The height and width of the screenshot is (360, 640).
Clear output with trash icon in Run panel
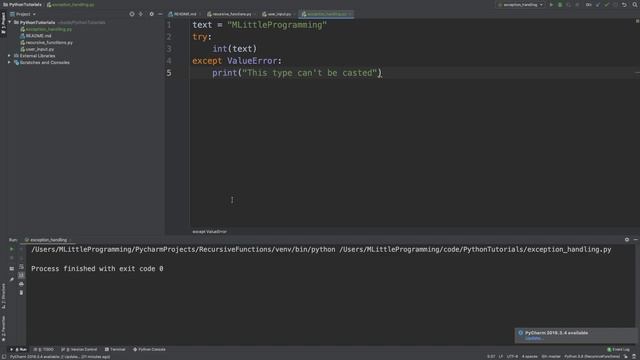pyautogui.click(x=21, y=293)
